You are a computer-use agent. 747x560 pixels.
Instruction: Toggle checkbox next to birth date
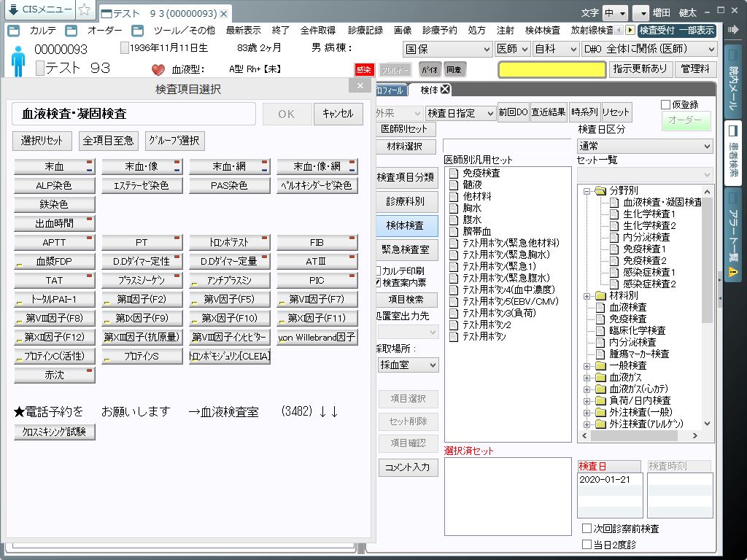124,48
